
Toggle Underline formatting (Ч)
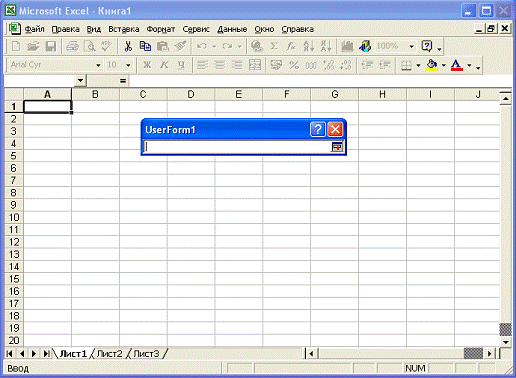[181, 65]
